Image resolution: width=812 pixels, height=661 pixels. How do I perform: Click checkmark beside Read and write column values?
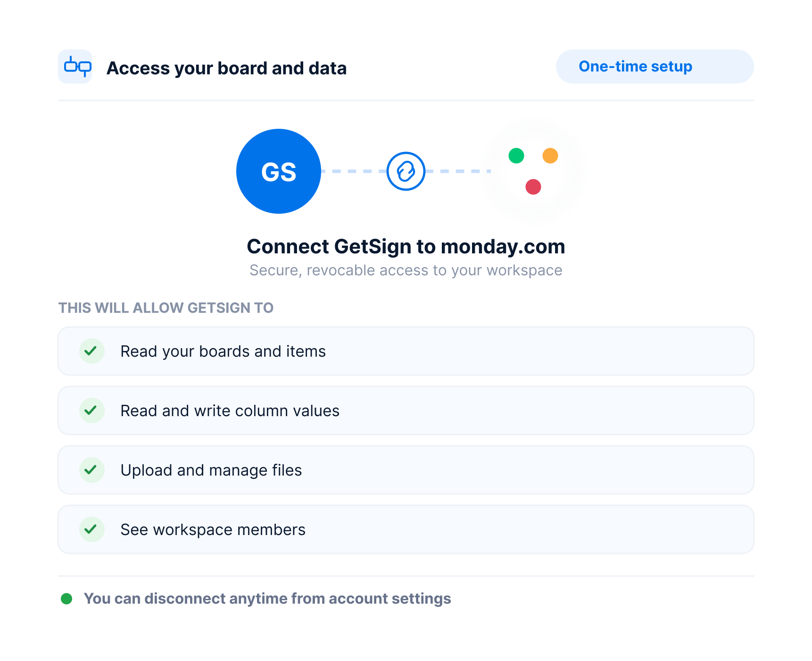coord(91,410)
